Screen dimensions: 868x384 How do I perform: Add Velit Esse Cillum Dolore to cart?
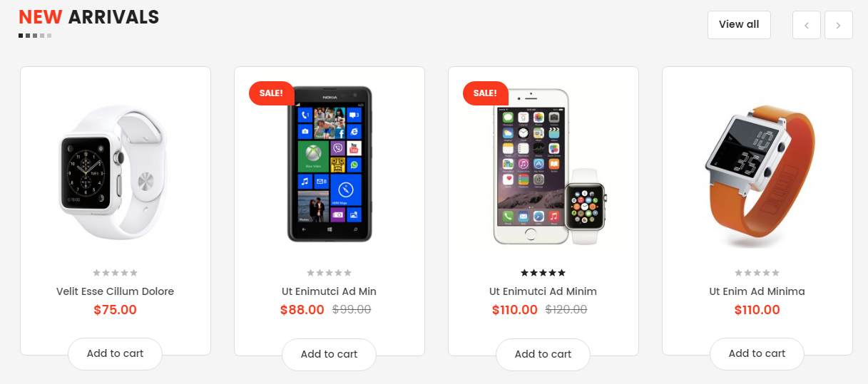click(x=116, y=354)
